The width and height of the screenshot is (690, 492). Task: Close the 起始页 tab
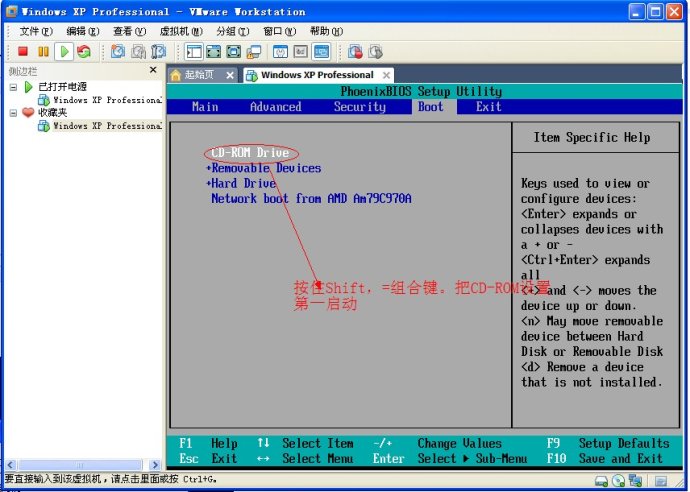230,75
